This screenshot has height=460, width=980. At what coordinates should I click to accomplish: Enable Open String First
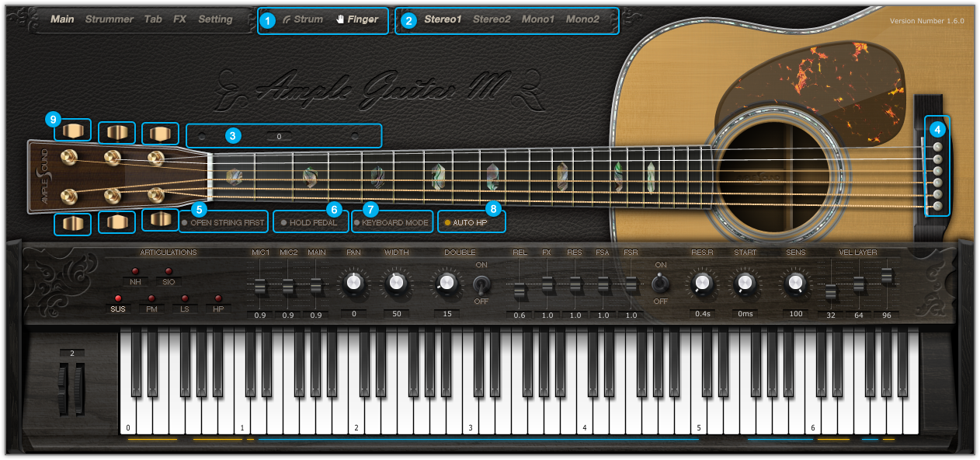click(x=223, y=223)
